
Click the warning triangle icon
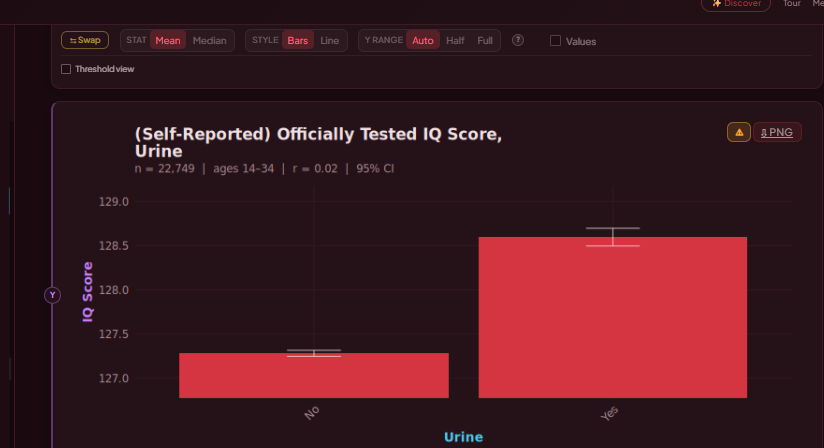point(739,132)
